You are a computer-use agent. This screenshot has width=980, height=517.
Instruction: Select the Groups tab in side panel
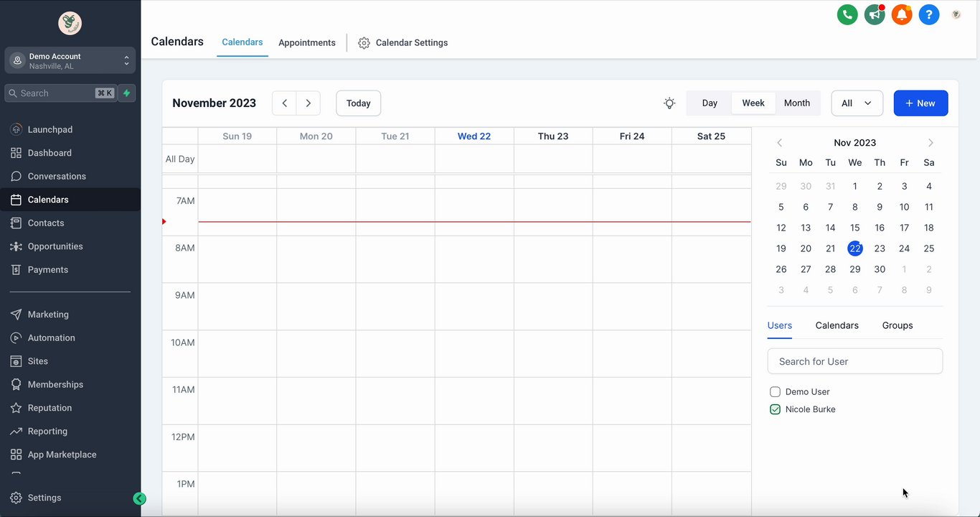[897, 326]
